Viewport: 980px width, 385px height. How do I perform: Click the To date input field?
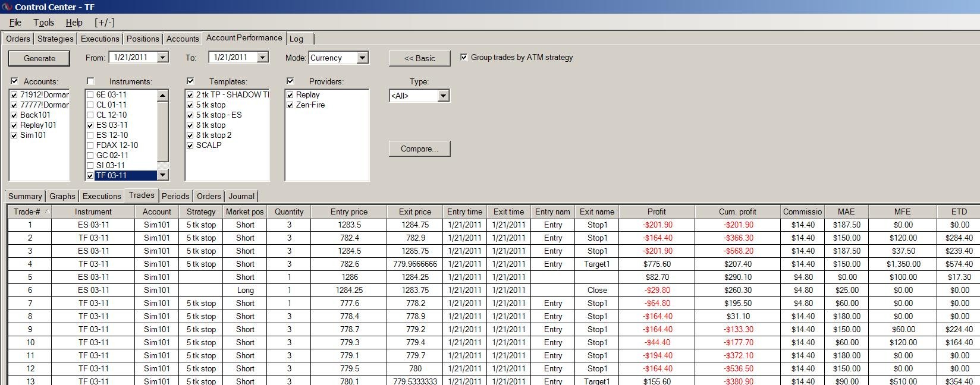[x=232, y=58]
